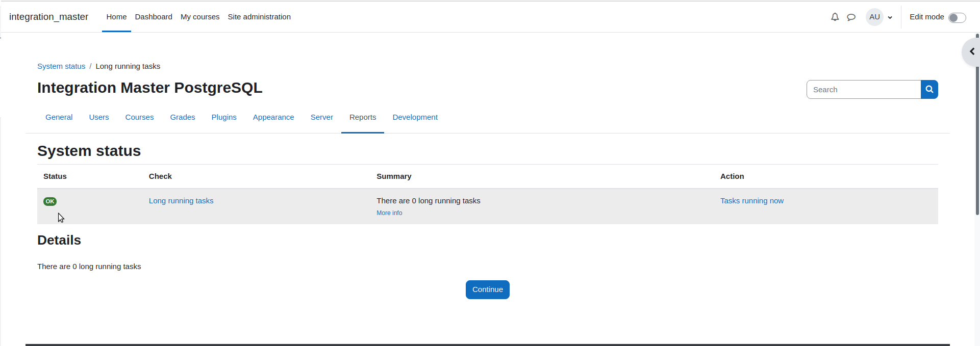This screenshot has width=980, height=346.
Task: Switch to the Plugins tab
Action: pyautogui.click(x=224, y=117)
